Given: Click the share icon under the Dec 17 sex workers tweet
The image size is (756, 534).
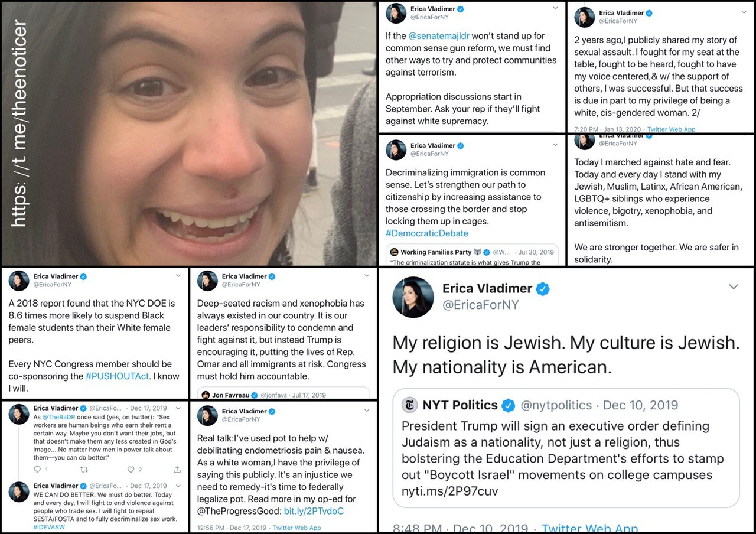Looking at the screenshot, I should pyautogui.click(x=177, y=470).
